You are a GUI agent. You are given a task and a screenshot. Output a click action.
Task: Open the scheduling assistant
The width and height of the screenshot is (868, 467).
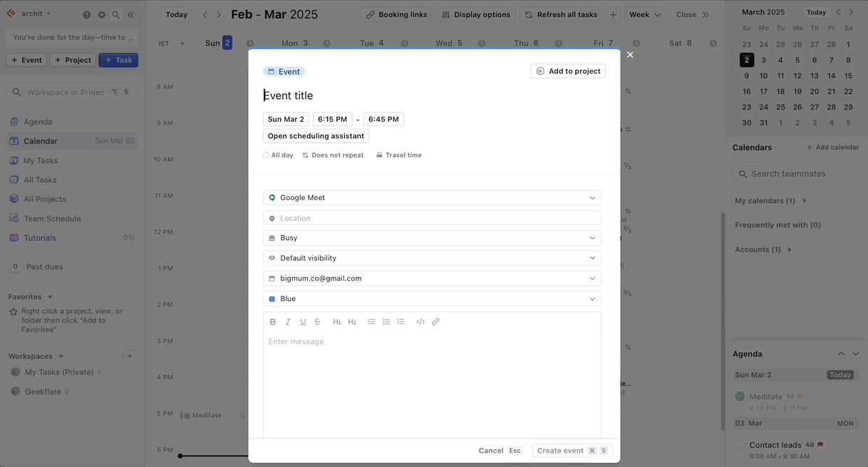click(315, 135)
